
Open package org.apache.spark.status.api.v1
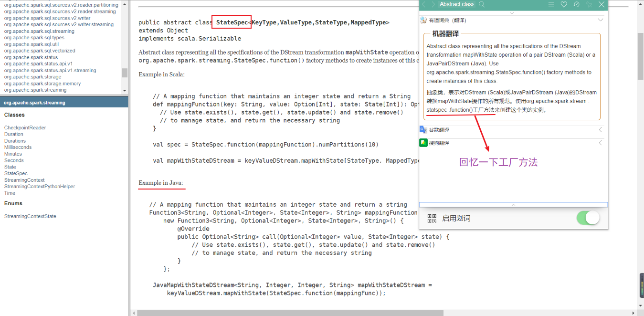point(38,63)
